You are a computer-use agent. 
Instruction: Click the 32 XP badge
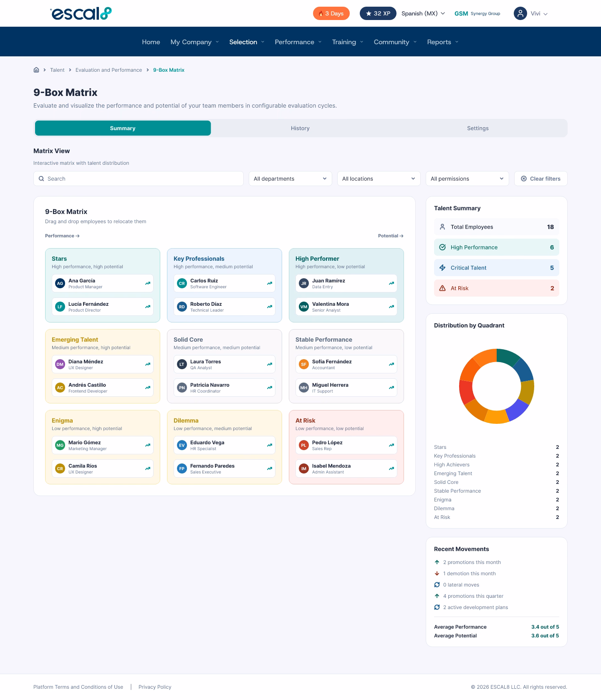point(378,13)
